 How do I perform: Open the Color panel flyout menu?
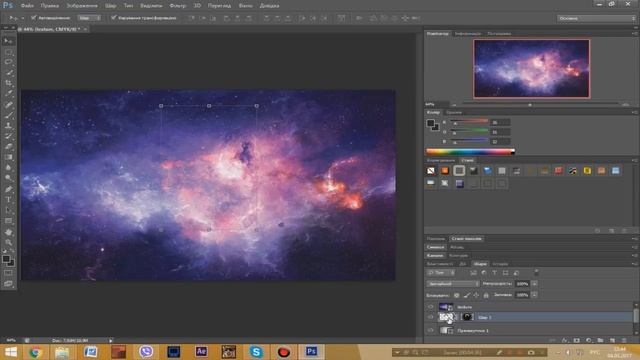(635, 112)
